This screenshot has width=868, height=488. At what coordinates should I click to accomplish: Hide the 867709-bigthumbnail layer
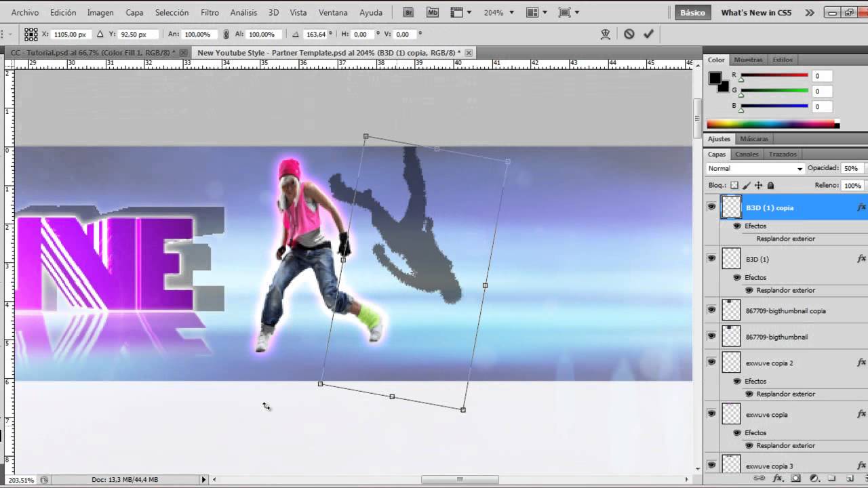711,335
